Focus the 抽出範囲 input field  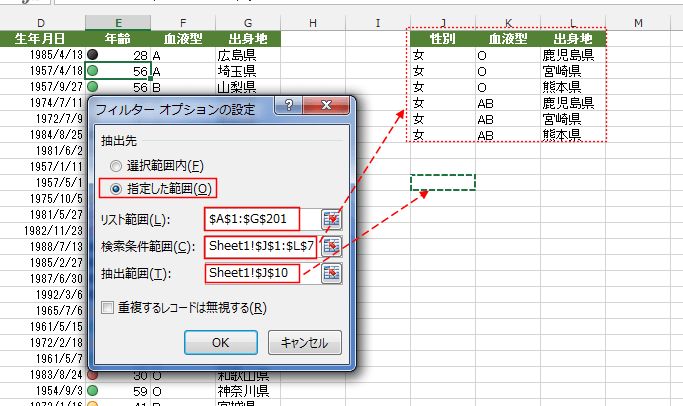tap(263, 274)
